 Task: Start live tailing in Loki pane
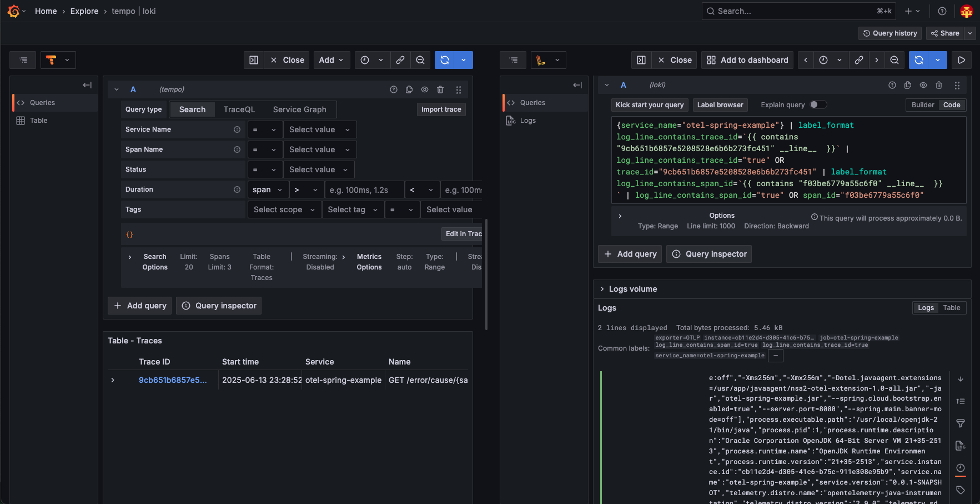coord(962,60)
